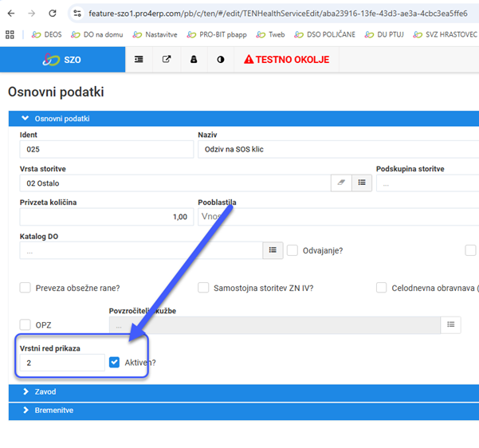The height and width of the screenshot is (448, 479).
Task: Click the Pooblastila input field
Action: pos(338,217)
